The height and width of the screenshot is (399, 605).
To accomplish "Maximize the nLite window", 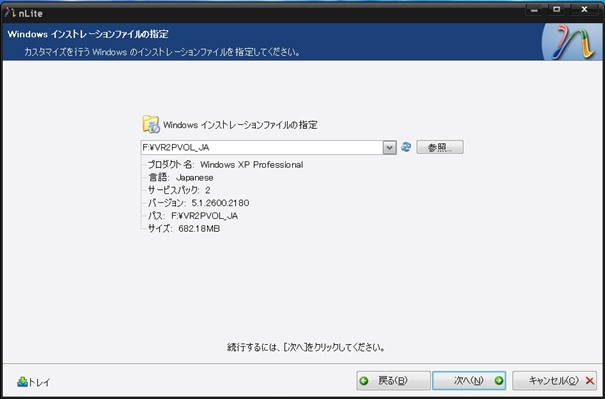I will click(x=557, y=10).
